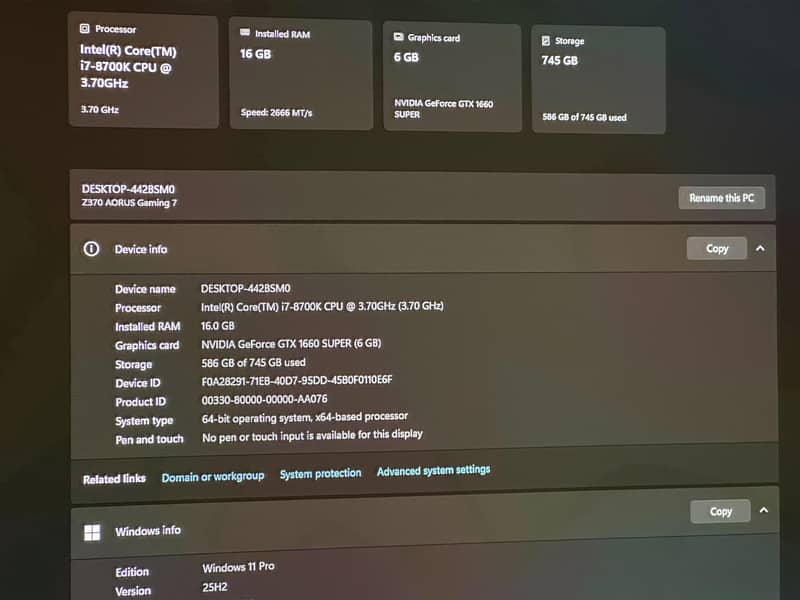The image size is (800, 600).
Task: Click the Graphics card icon
Action: pyautogui.click(x=398, y=37)
